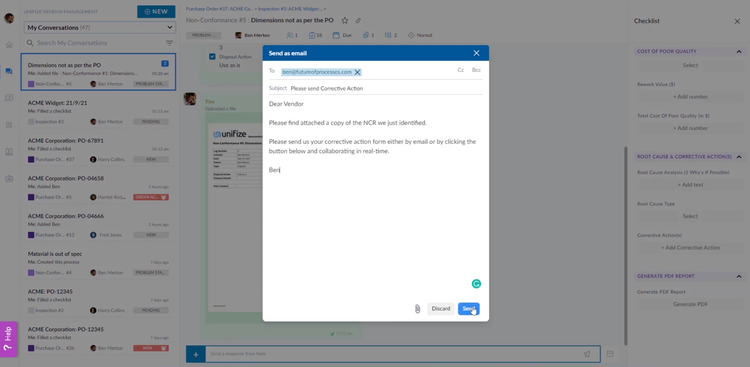Open the Root Cause Type Select dropdown
The image size is (750, 367).
690,216
